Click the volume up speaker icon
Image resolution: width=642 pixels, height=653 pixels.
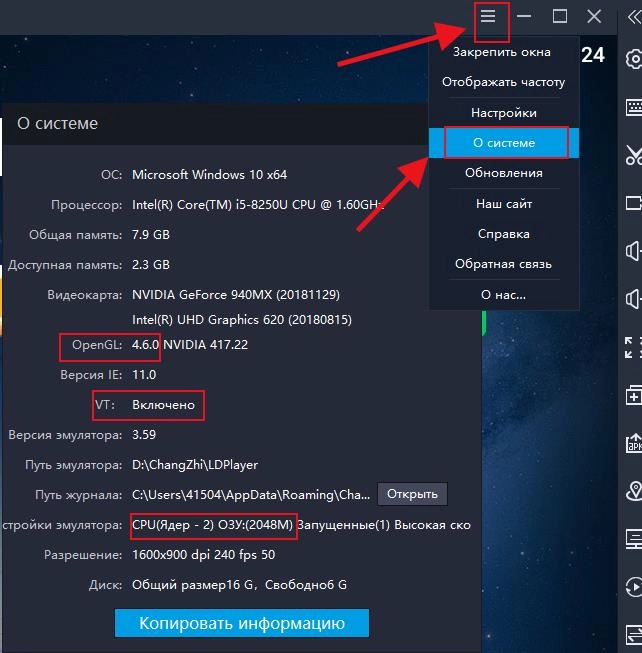click(633, 250)
